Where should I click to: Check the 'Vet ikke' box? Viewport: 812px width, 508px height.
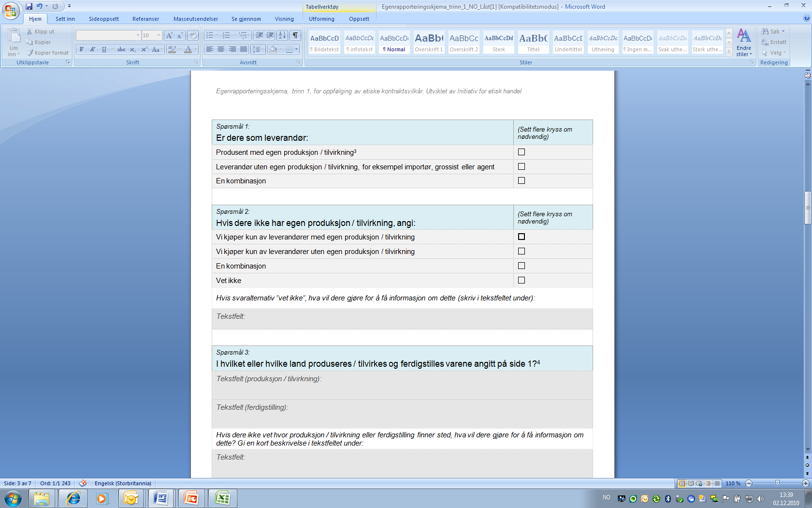[522, 280]
